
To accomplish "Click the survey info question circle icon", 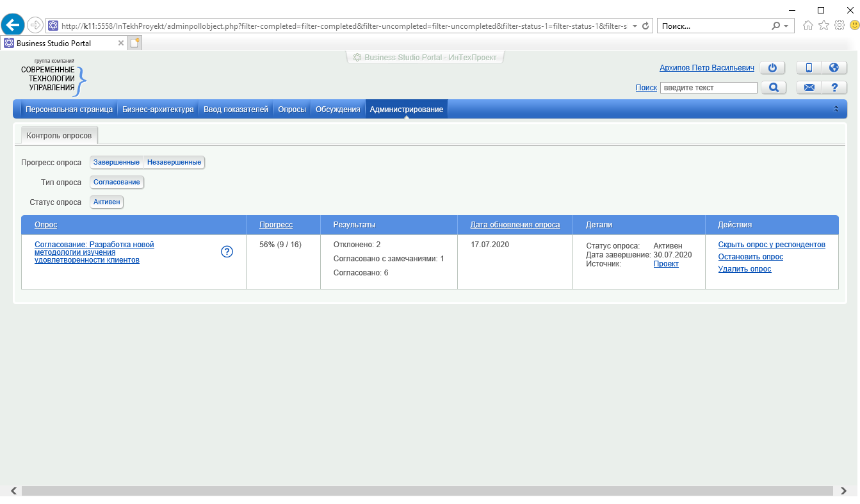I will coord(227,252).
